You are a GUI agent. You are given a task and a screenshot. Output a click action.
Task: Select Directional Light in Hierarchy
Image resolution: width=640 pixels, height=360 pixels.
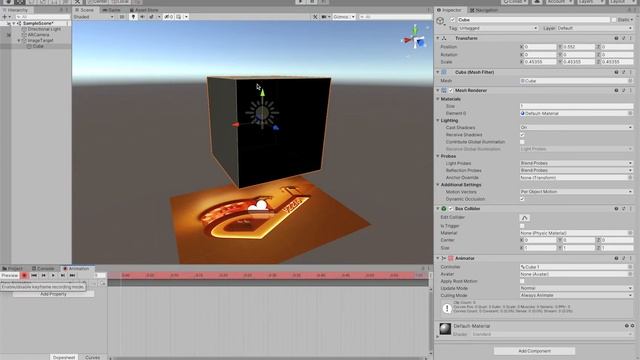click(44, 29)
